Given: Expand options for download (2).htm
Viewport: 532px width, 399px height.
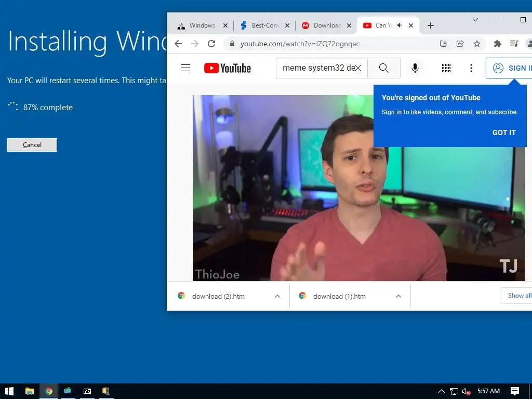Looking at the screenshot, I should tap(277, 296).
